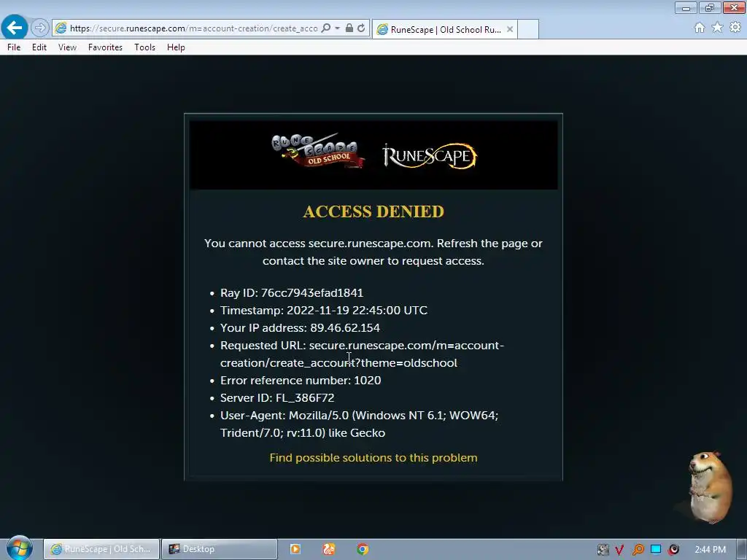The height and width of the screenshot is (560, 747).
Task: Open the Favorites menu
Action: pos(105,47)
